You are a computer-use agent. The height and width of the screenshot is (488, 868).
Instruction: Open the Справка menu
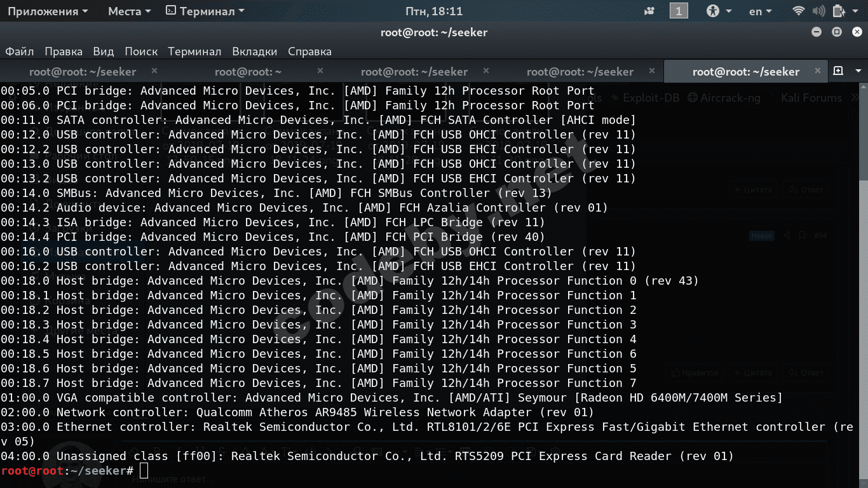[x=310, y=51]
